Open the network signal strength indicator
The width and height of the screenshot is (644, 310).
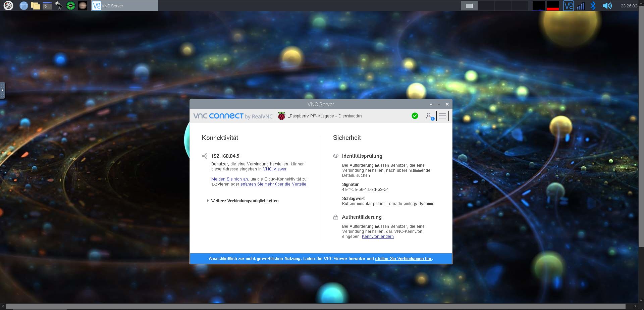coord(580,6)
